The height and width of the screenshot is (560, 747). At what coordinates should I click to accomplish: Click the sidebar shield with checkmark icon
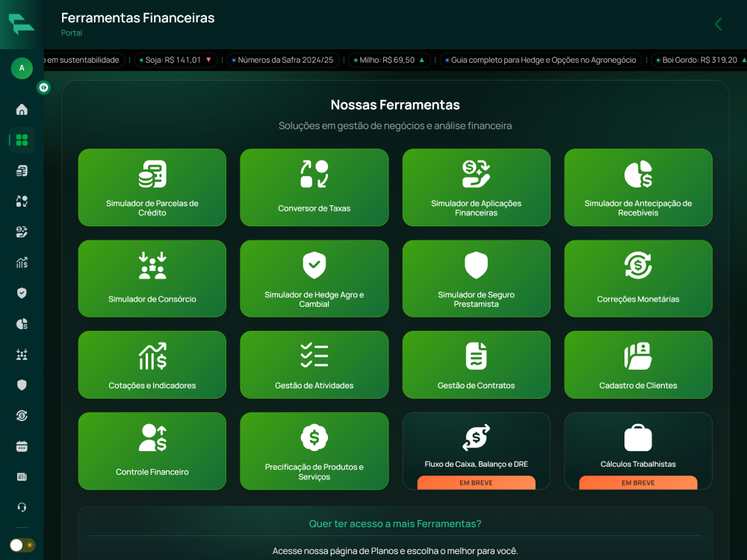pos(22,293)
